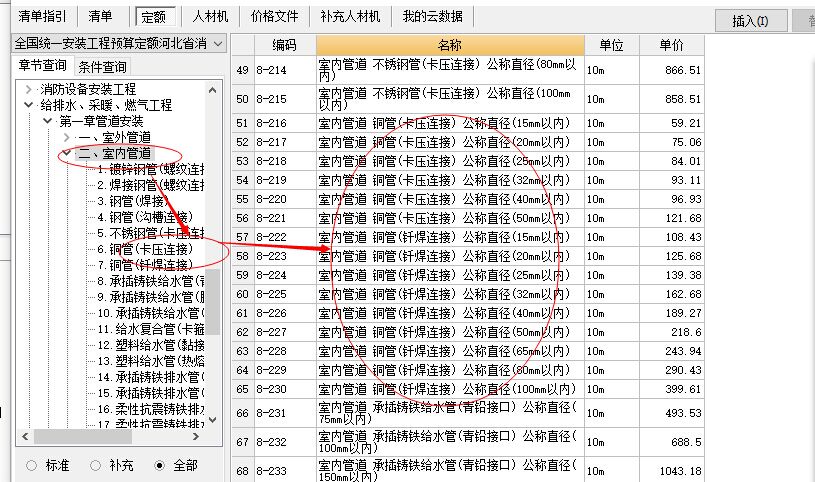
Task: Click tree scrollbar up arrow
Action: tap(213, 90)
